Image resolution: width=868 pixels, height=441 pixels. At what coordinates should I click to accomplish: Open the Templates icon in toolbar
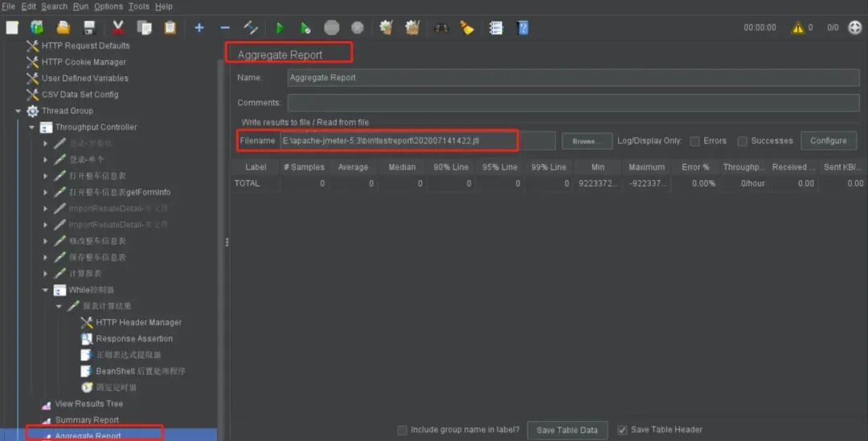coord(37,27)
